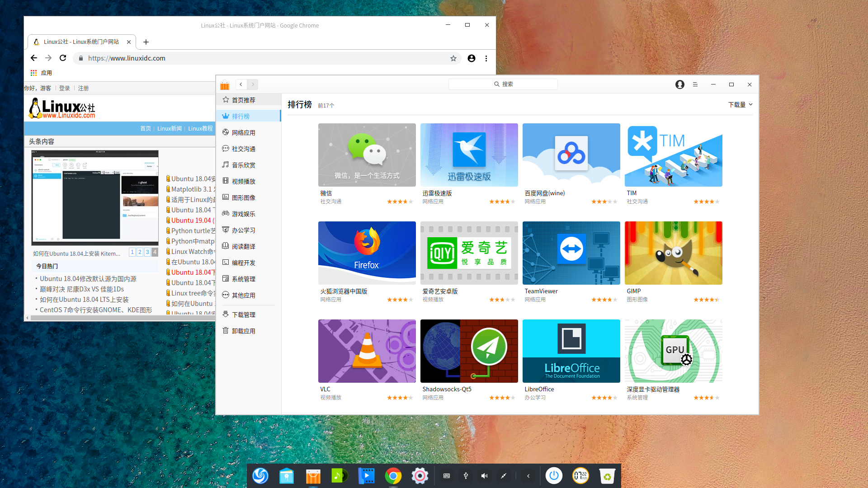Select 社交沟通 category

(x=248, y=149)
